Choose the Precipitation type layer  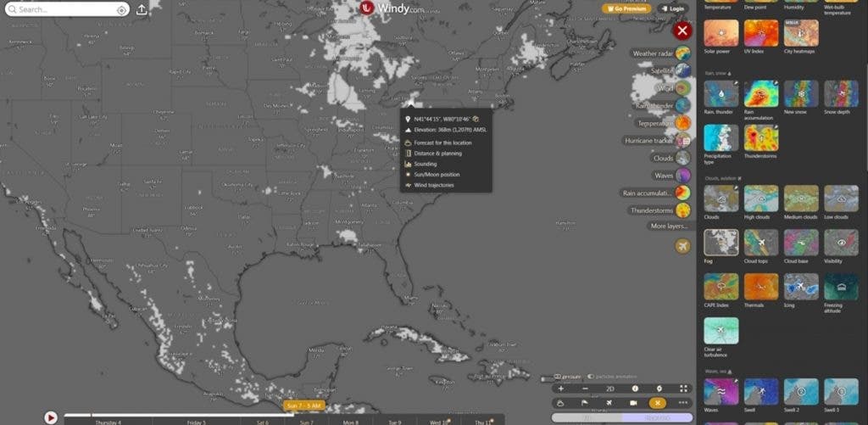pyautogui.click(x=721, y=137)
